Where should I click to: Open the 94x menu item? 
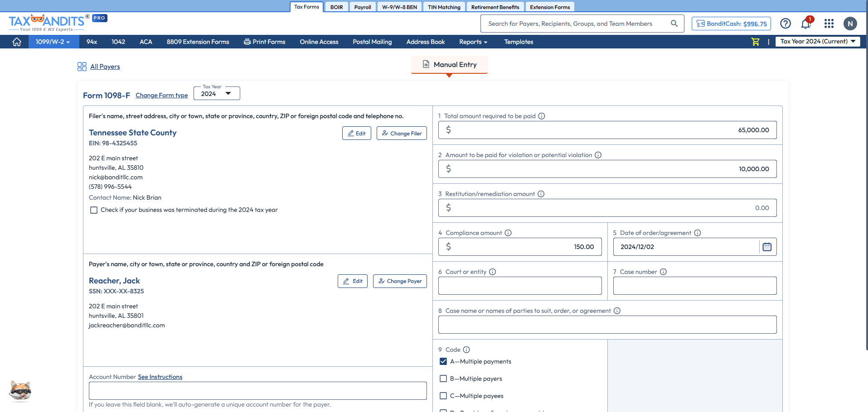tap(92, 42)
